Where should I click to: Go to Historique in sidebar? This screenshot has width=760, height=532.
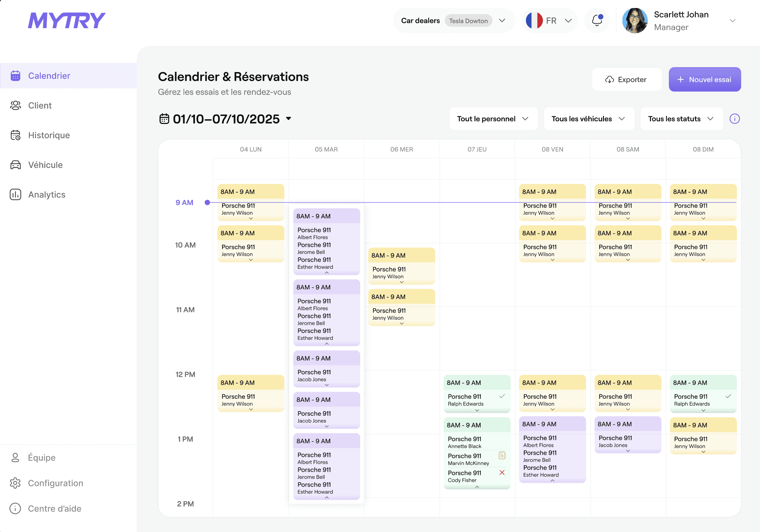[49, 135]
